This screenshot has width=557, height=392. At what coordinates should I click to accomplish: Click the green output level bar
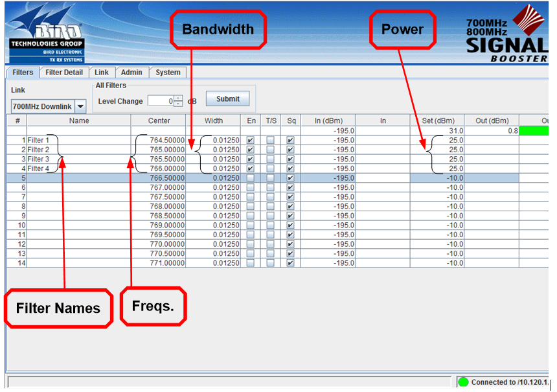[534, 131]
